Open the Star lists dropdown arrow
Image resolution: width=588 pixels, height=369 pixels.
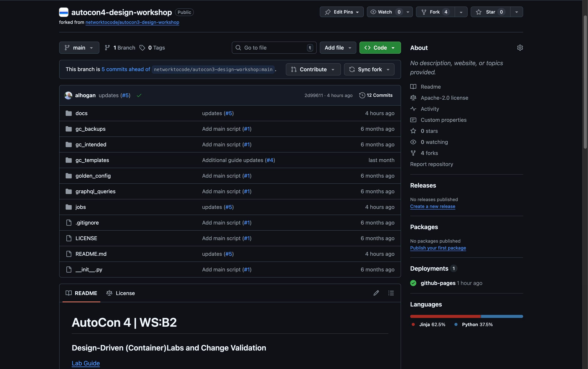(516, 12)
